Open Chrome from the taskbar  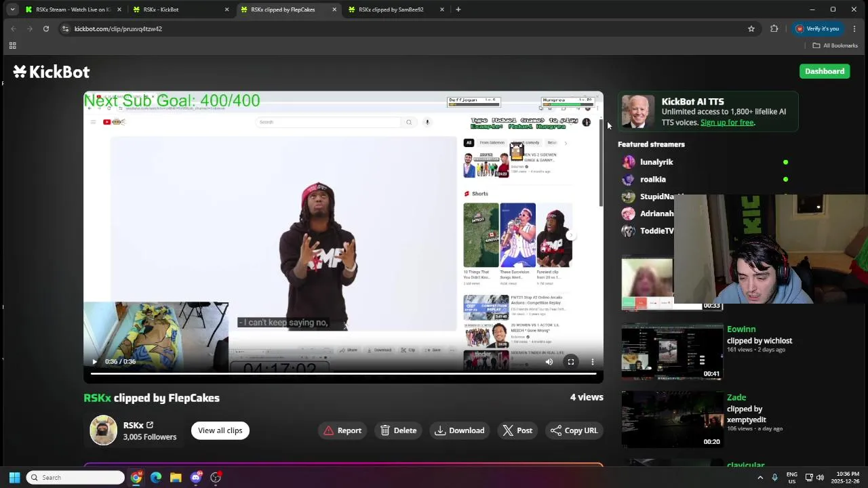[136, 477]
